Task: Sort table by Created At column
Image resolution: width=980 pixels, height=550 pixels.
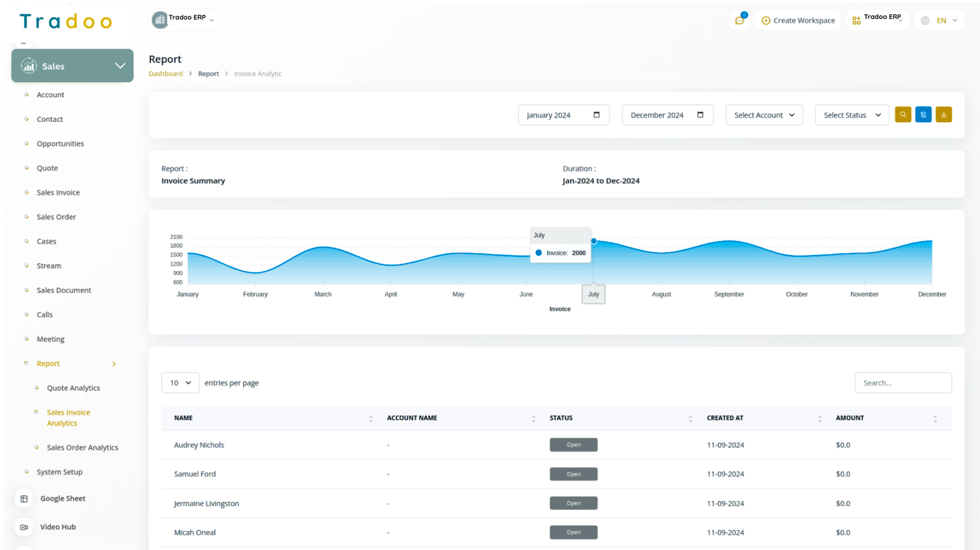Action: 820,418
